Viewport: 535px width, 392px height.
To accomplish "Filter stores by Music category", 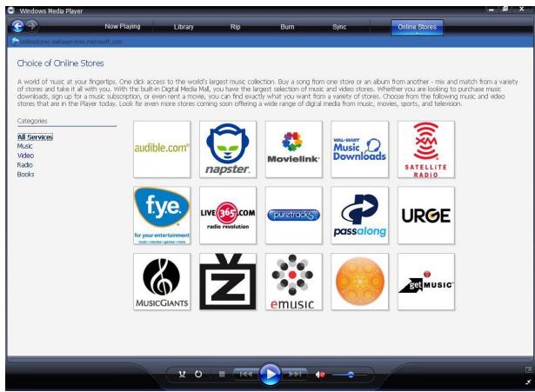I will (x=25, y=146).
